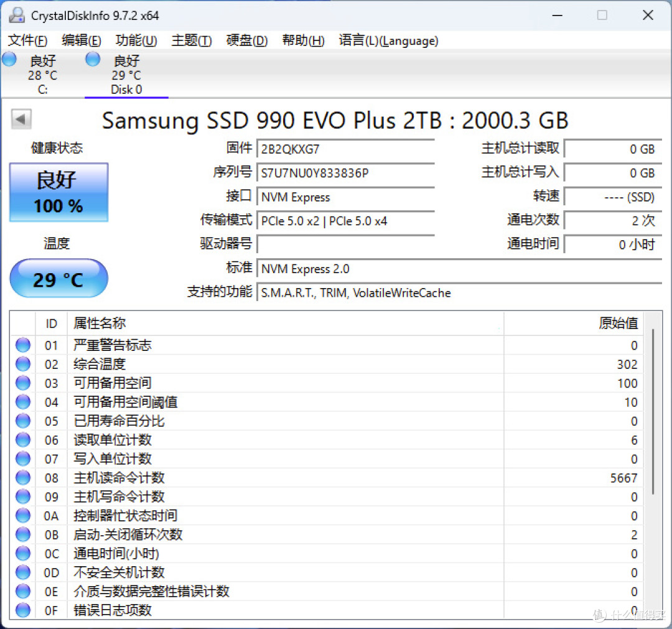Screen dimensions: 672x629
Task: Select the 综合温度 row text
Action: (x=100, y=364)
